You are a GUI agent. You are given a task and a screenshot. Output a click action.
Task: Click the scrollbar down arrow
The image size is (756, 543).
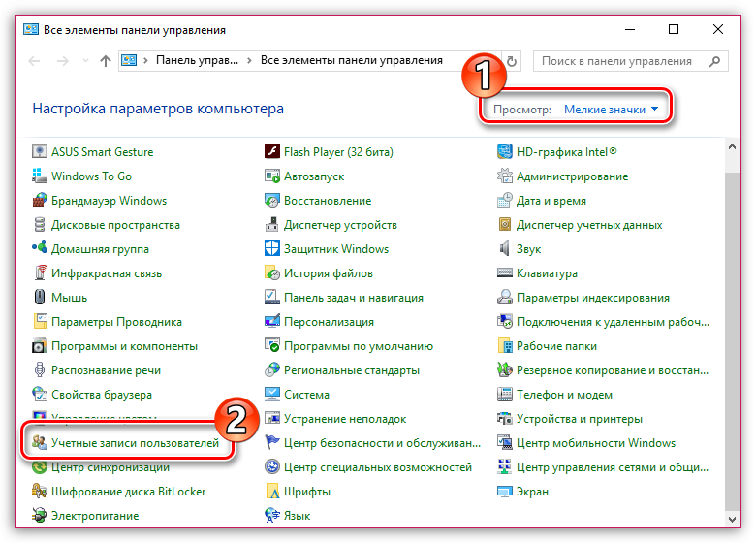[732, 519]
